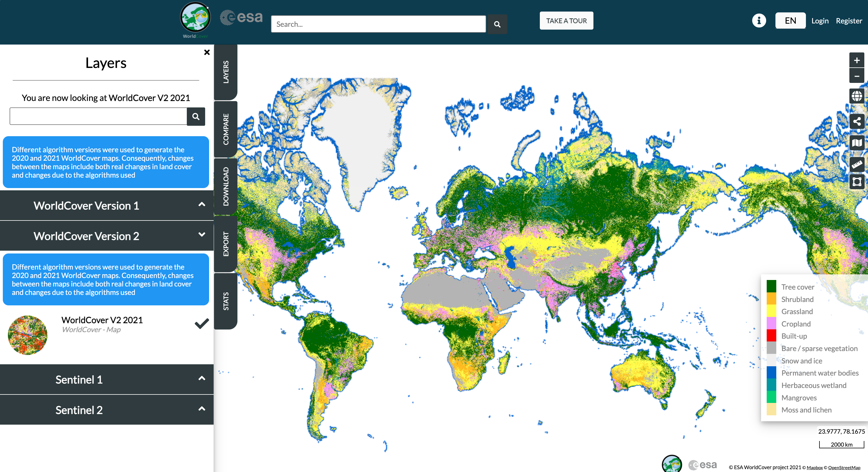The height and width of the screenshot is (472, 868).
Task: Zoom in with the map plus button
Action: pos(856,61)
